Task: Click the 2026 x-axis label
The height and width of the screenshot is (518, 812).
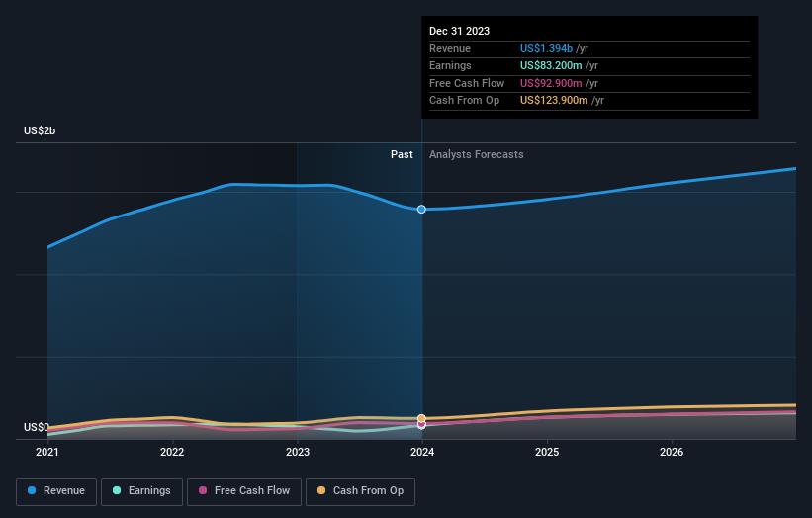Action: click(672, 453)
